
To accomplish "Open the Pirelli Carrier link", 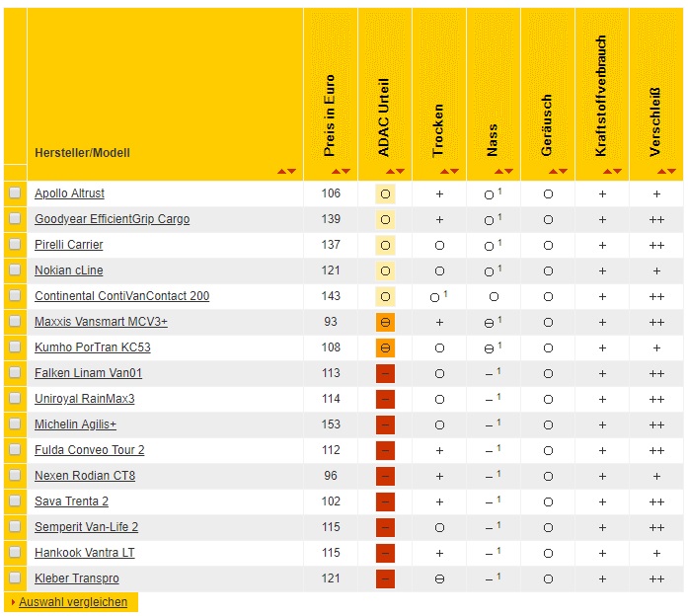I will [69, 245].
